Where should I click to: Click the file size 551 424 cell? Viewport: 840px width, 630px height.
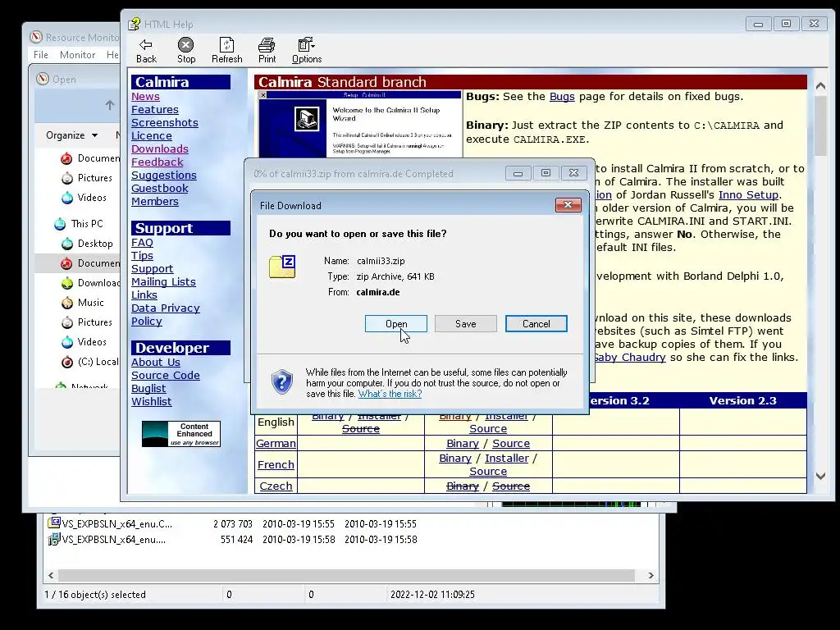point(236,540)
